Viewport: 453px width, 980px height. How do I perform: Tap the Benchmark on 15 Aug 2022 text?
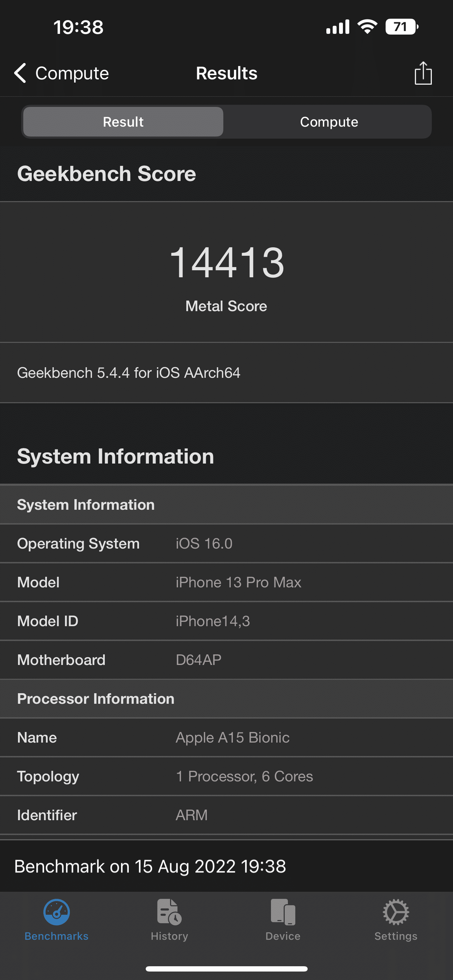[150, 866]
